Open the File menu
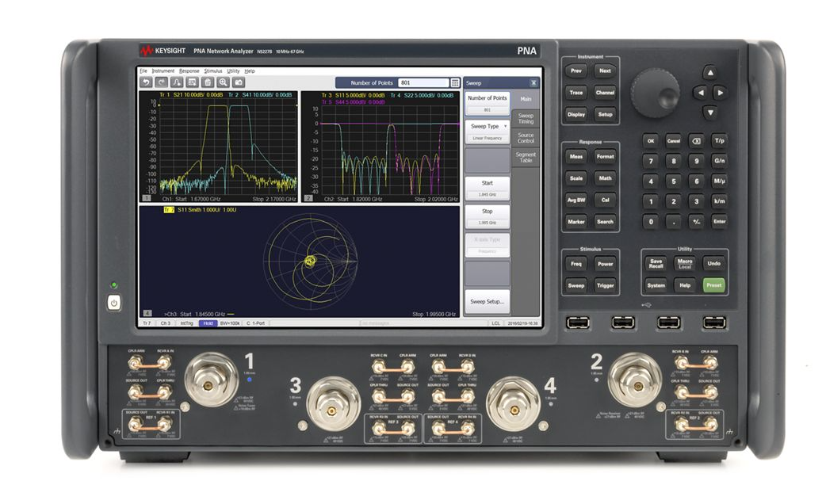826x504 pixels. point(143,71)
